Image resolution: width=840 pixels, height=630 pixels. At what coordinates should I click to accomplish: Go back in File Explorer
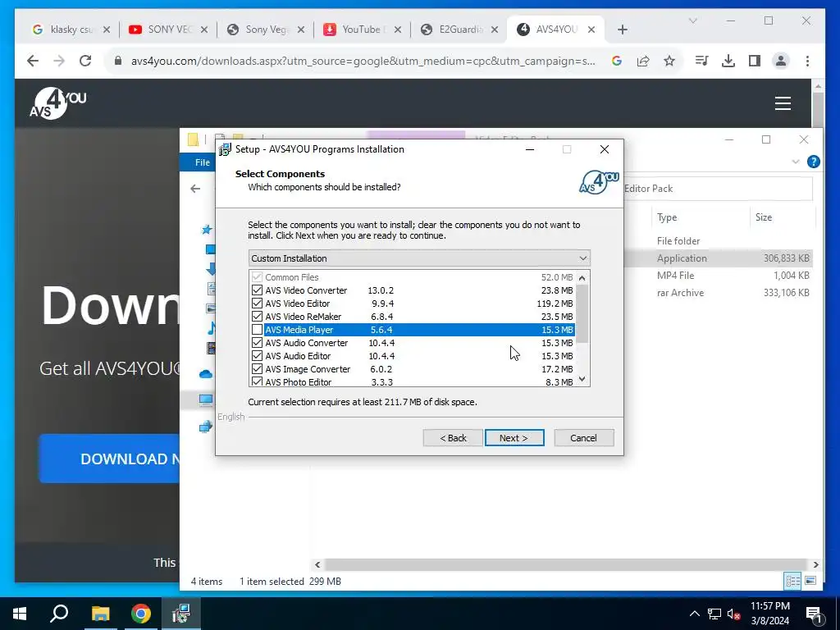(195, 189)
